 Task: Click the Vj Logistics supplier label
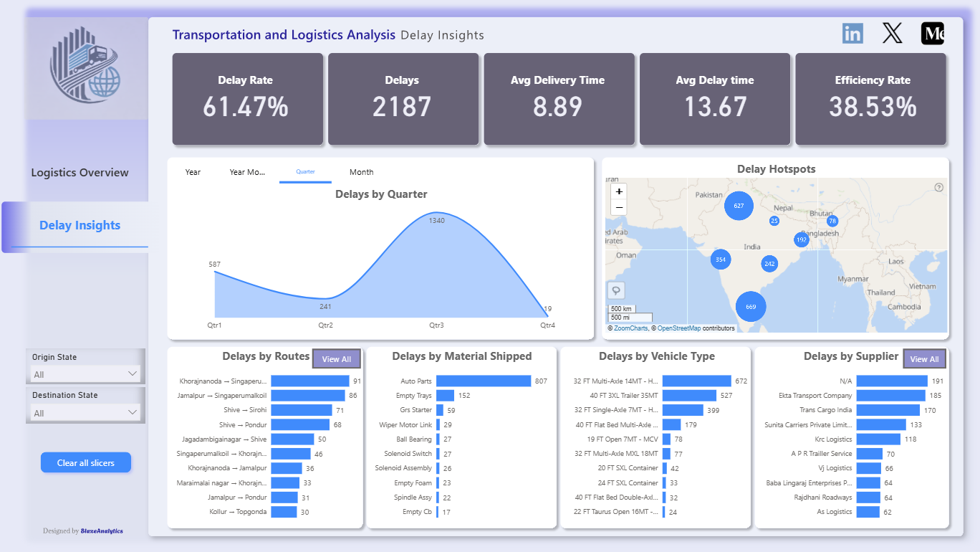point(835,468)
